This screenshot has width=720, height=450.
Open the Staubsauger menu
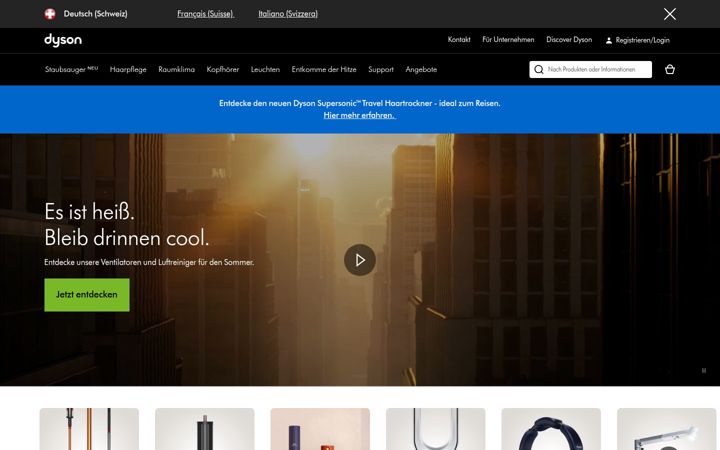[x=71, y=69]
